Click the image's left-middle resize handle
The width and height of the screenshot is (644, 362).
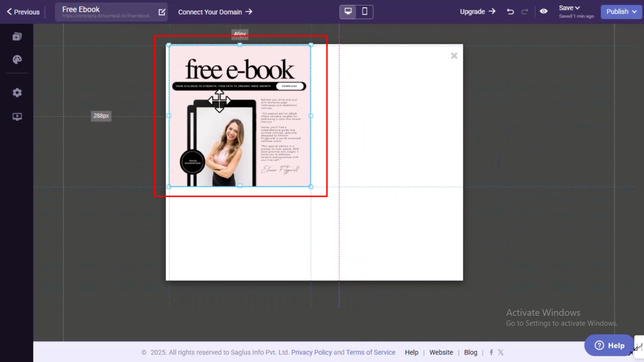(x=169, y=116)
